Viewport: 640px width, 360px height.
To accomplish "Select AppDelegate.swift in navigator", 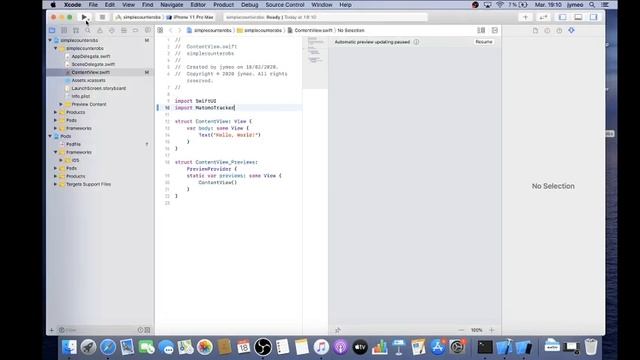I will click(x=91, y=56).
